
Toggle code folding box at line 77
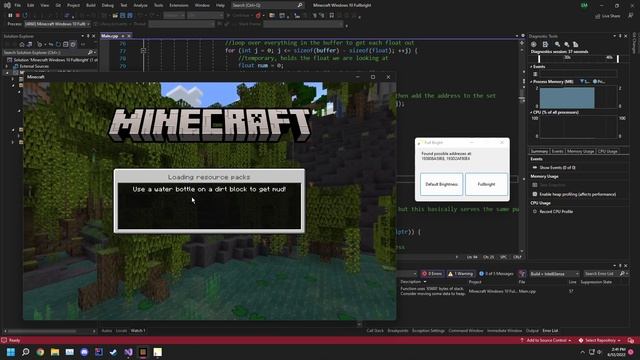[x=143, y=51]
